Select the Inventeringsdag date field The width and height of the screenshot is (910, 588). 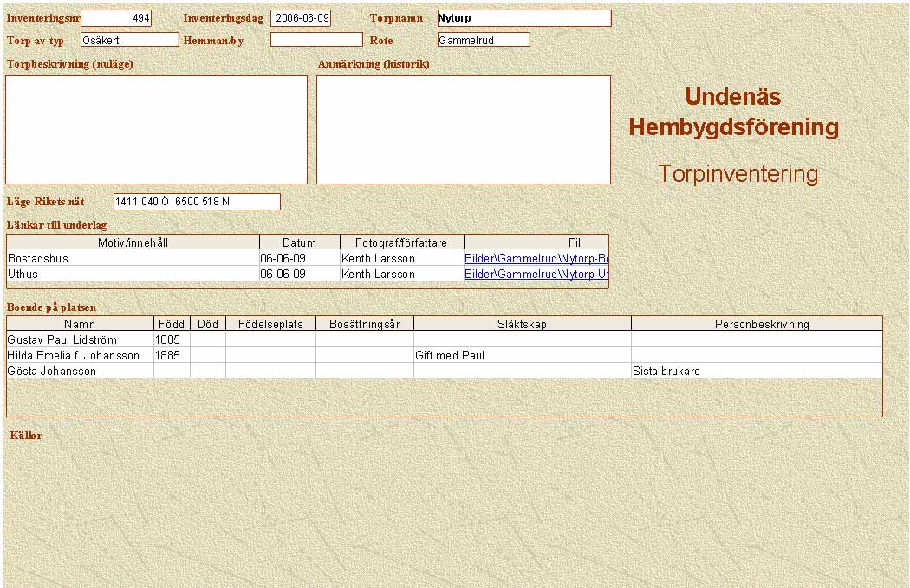point(301,18)
